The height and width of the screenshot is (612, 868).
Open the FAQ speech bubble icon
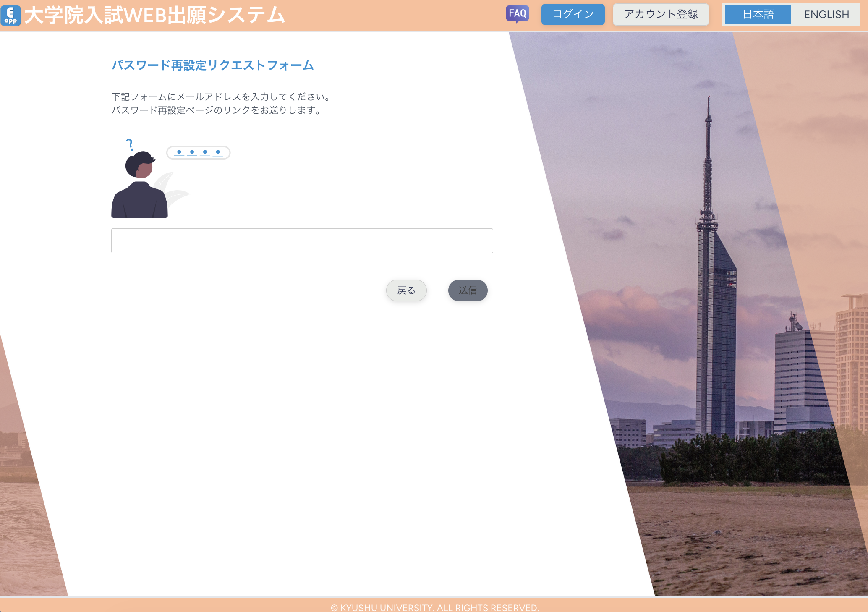pyautogui.click(x=517, y=14)
